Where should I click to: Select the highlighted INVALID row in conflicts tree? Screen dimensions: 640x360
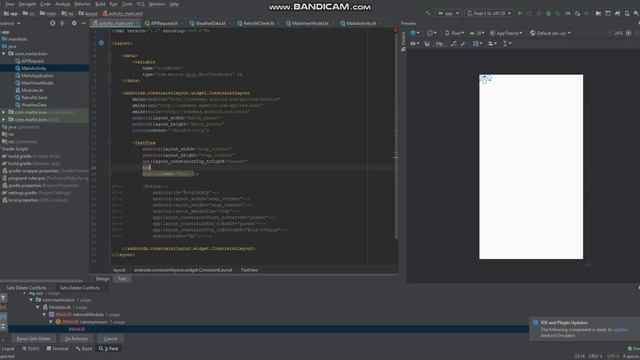[268, 329]
